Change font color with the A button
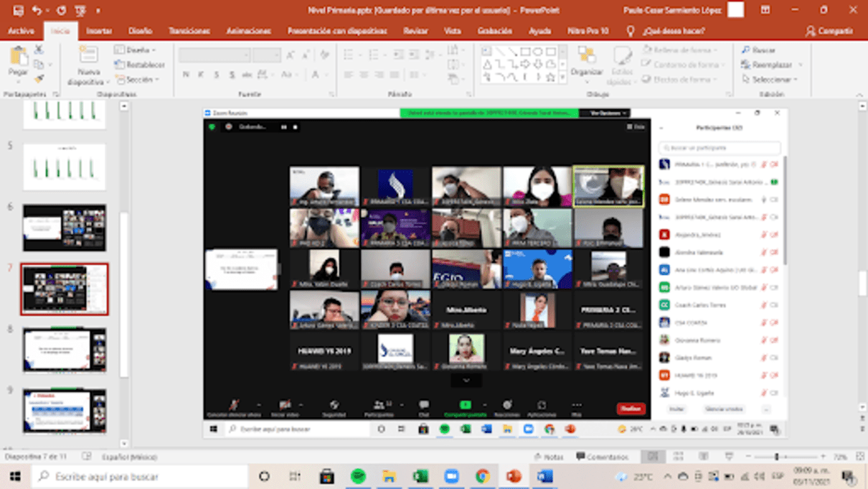The width and height of the screenshot is (868, 489). (x=316, y=75)
